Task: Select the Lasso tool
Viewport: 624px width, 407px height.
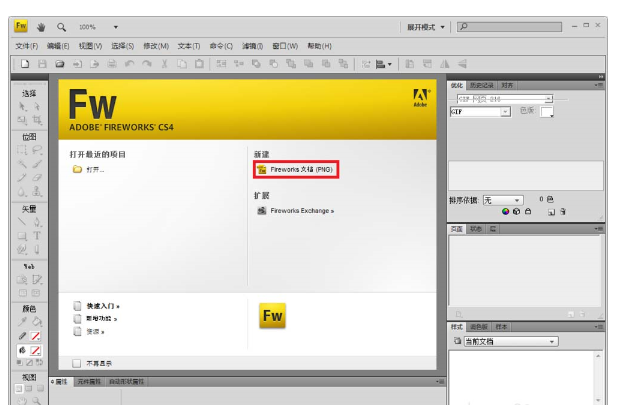Action: (37, 150)
